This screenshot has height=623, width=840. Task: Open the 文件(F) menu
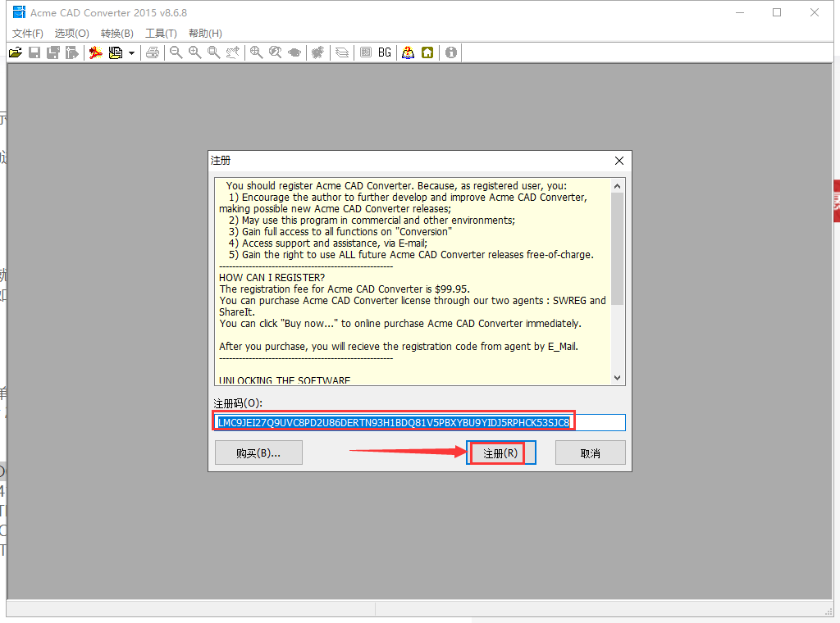[x=28, y=34]
